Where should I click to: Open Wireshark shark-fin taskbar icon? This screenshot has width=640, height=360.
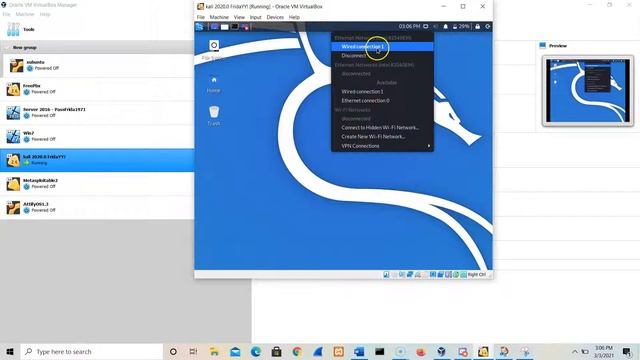(x=318, y=351)
